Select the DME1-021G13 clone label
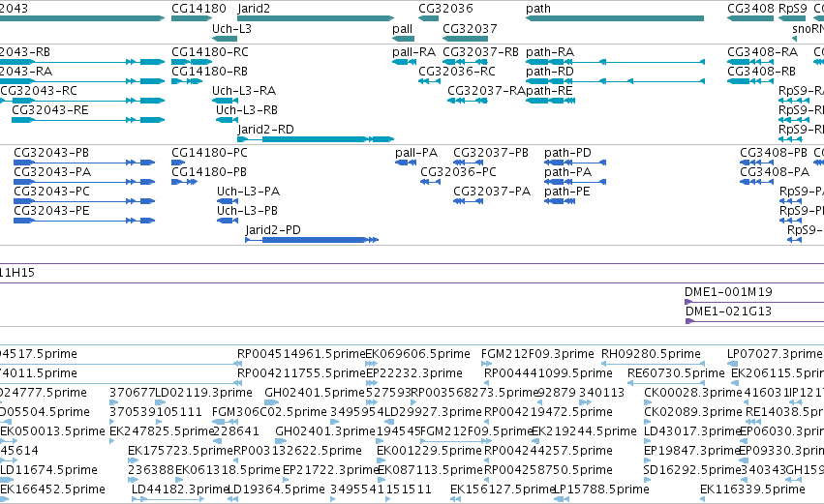Viewport: 824px width, 504px height. click(728, 311)
